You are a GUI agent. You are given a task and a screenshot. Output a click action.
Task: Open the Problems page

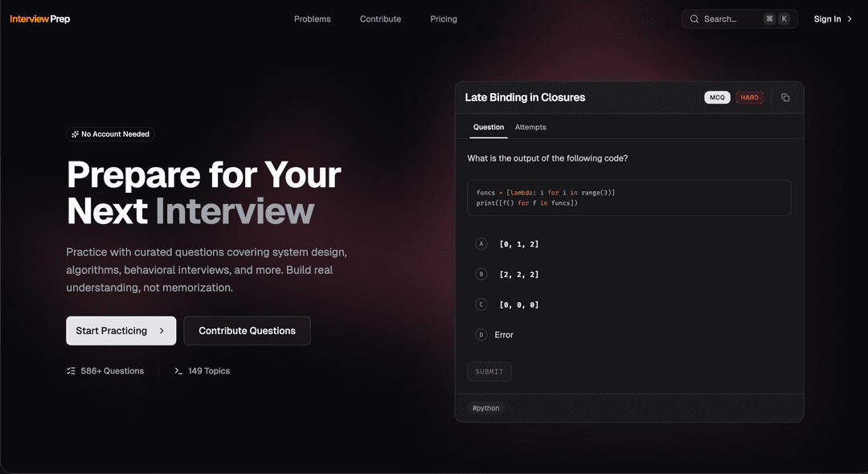[313, 18]
